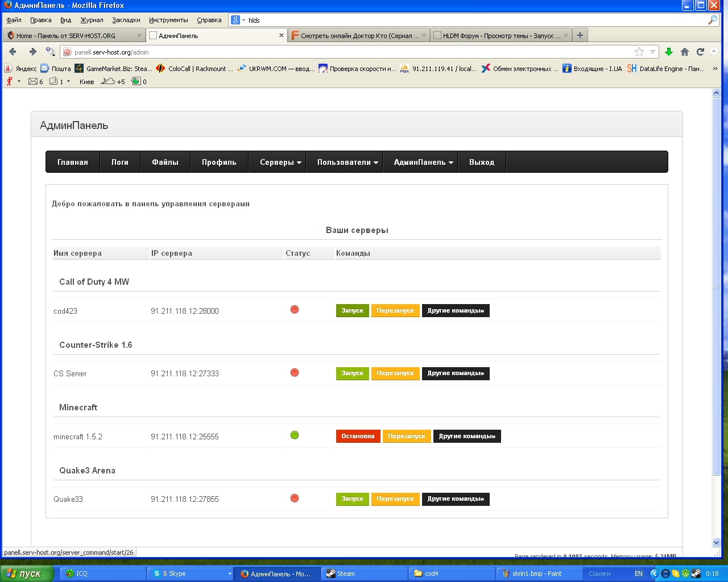Click the red status indicator for cod423

(x=295, y=310)
